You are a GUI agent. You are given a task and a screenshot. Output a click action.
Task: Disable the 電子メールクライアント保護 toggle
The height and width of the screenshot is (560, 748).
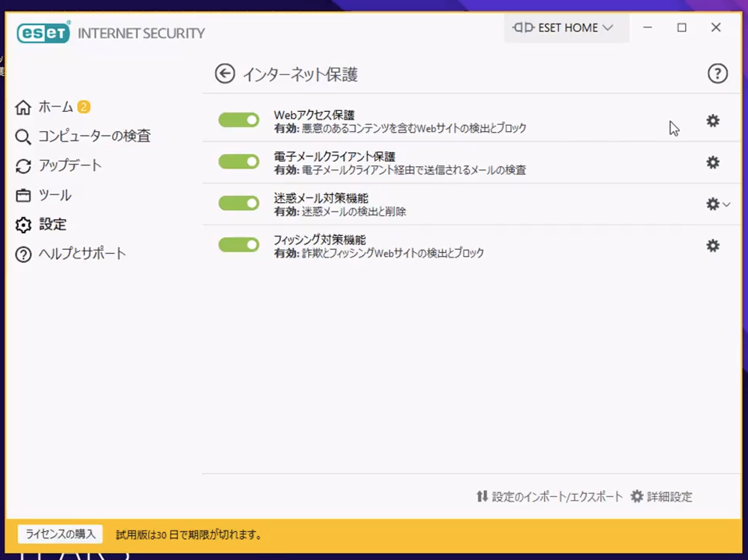tap(239, 162)
